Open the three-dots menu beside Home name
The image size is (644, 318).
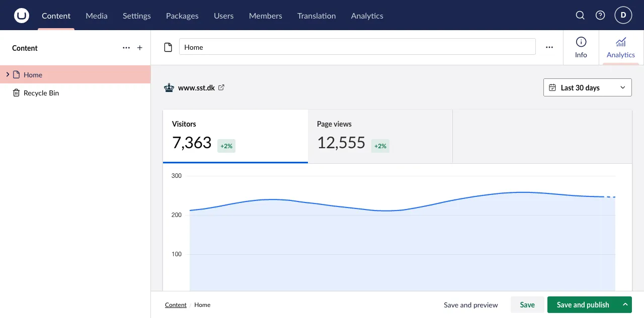pos(549,47)
